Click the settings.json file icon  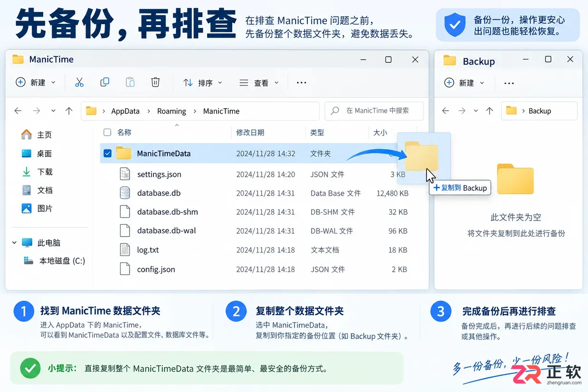click(x=124, y=174)
